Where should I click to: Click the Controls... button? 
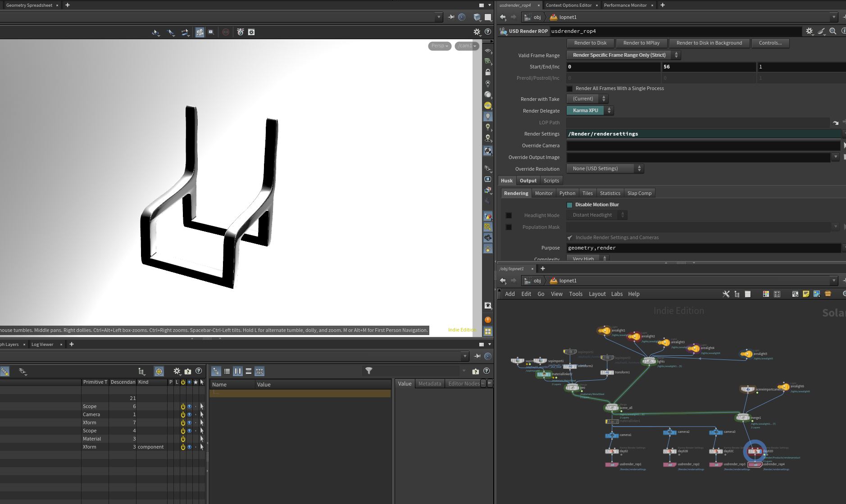(770, 43)
